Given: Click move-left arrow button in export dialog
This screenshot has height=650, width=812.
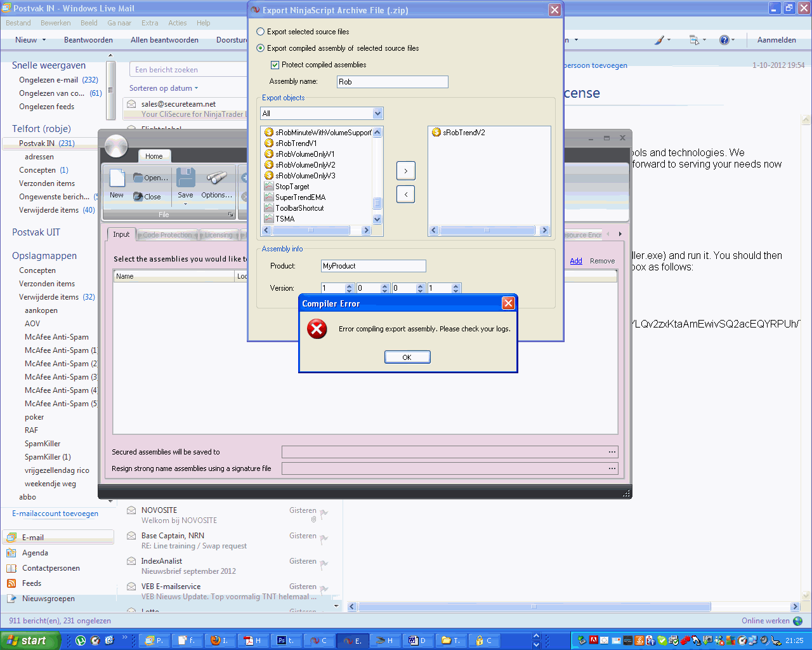Looking at the screenshot, I should (406, 194).
